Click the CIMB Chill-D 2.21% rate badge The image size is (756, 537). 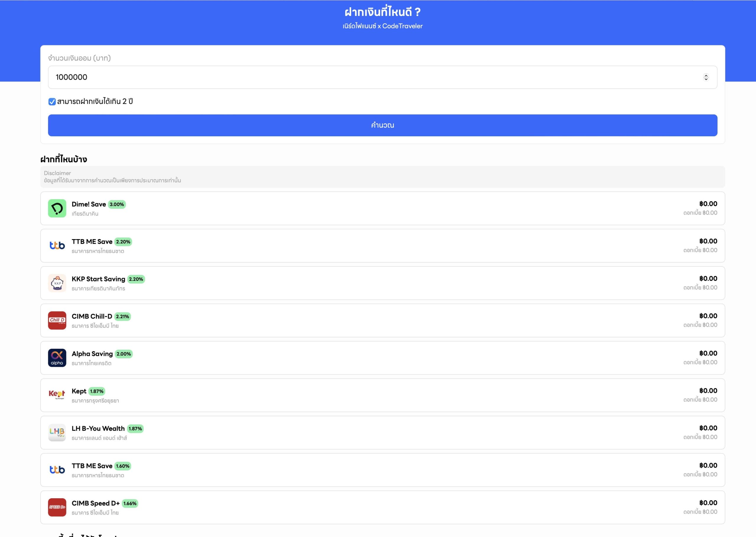coord(122,317)
